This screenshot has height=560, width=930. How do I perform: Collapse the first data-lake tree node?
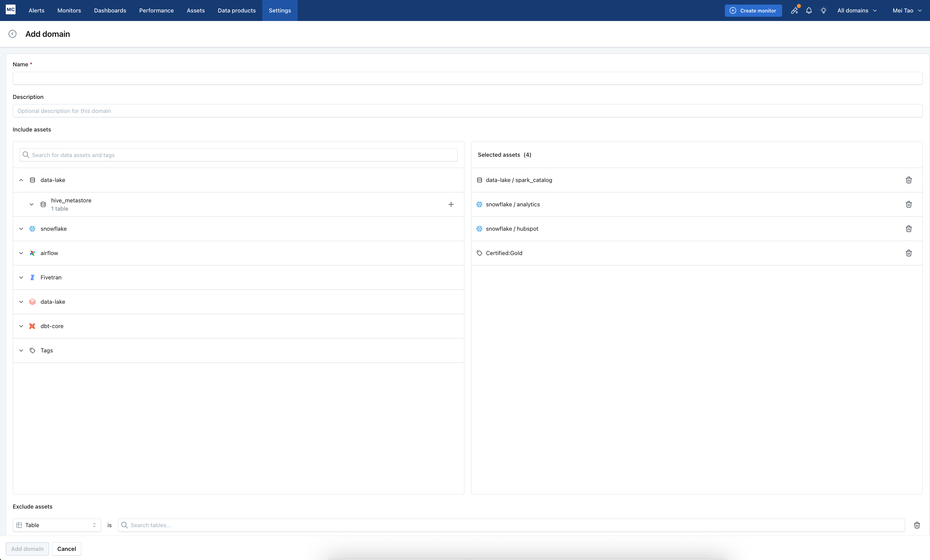21,180
